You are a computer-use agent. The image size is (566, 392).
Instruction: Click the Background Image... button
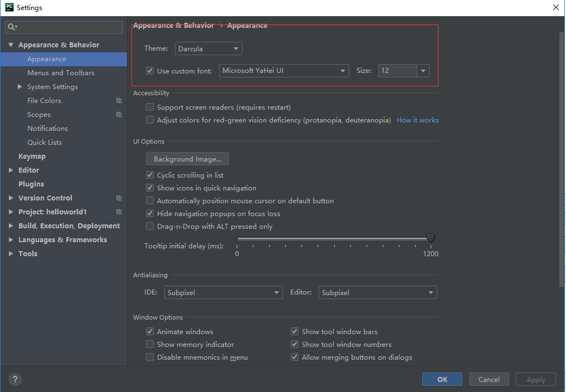click(x=187, y=159)
